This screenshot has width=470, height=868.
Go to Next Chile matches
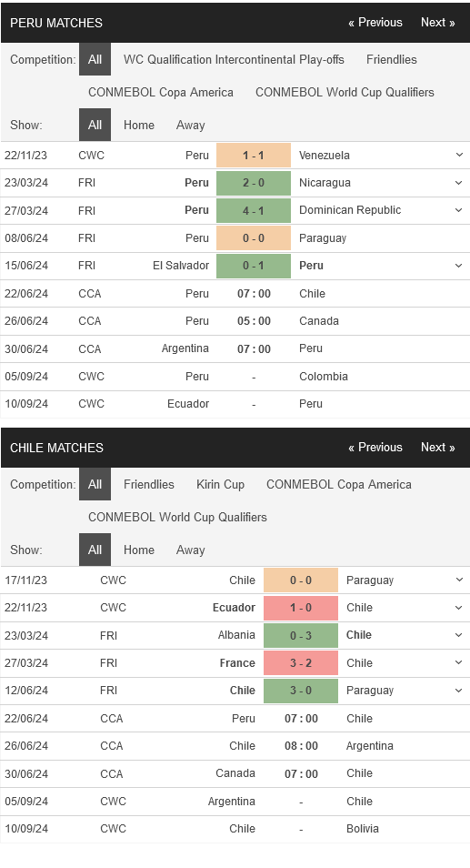(437, 448)
